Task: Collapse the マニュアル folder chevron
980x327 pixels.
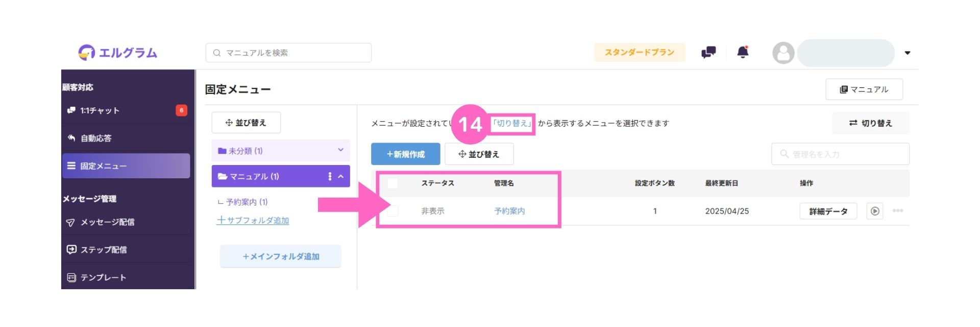Action: (x=341, y=176)
